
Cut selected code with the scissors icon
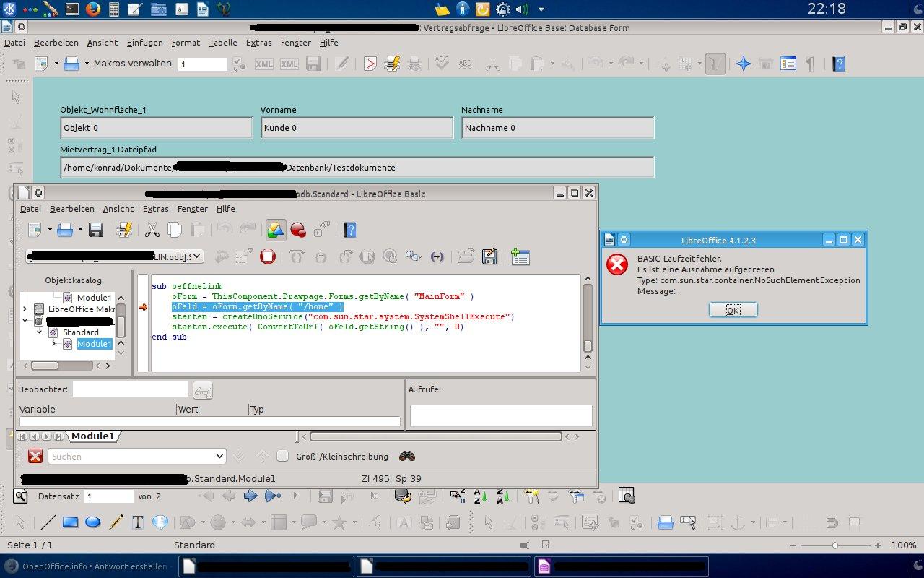tap(152, 230)
